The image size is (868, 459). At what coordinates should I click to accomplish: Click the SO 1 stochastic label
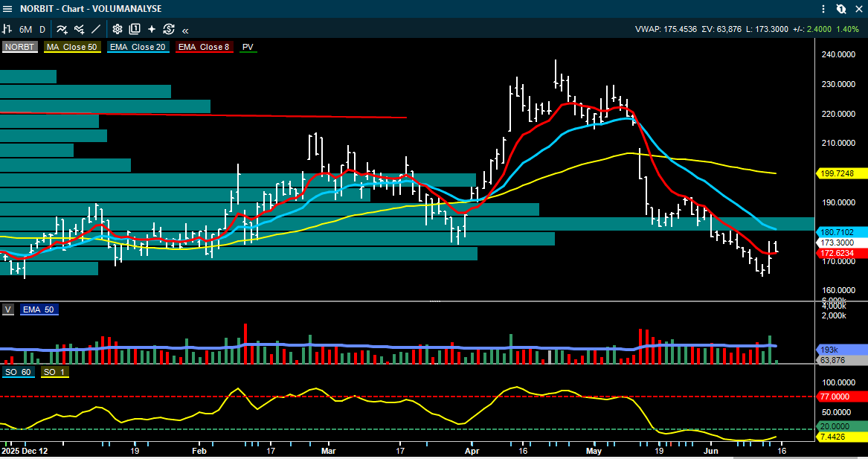[x=54, y=372]
